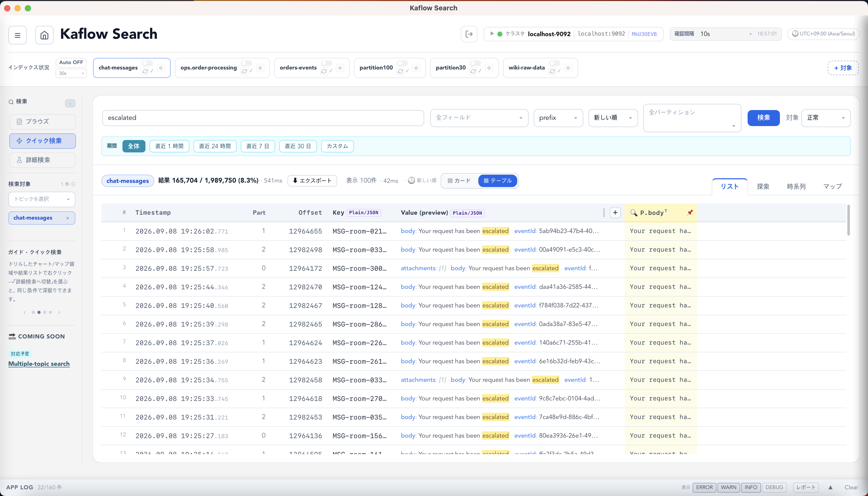Open the all-fields dropdown
Viewport: 868px width, 496px height.
tap(479, 118)
